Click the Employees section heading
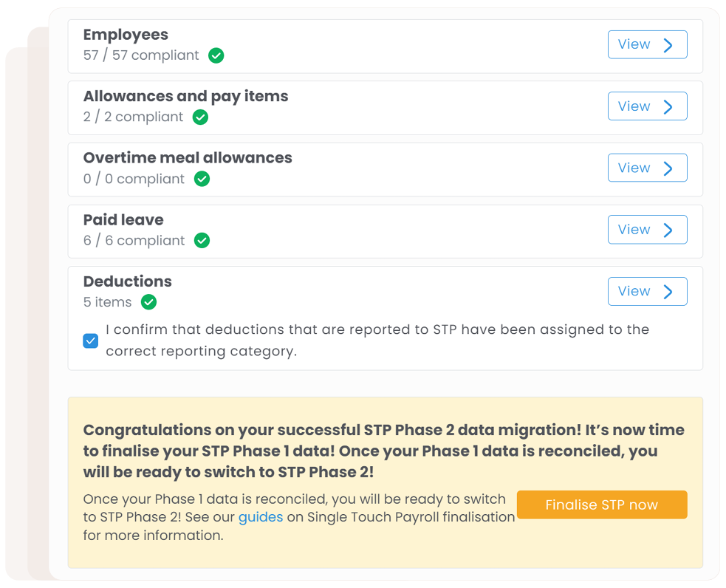 [x=126, y=35]
